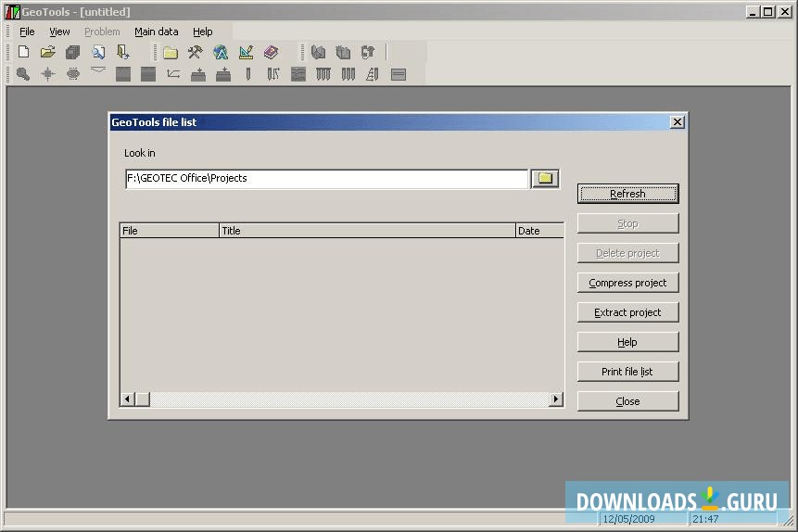Click the grayed axes graph icon
This screenshot has width=798, height=532.
(173, 74)
